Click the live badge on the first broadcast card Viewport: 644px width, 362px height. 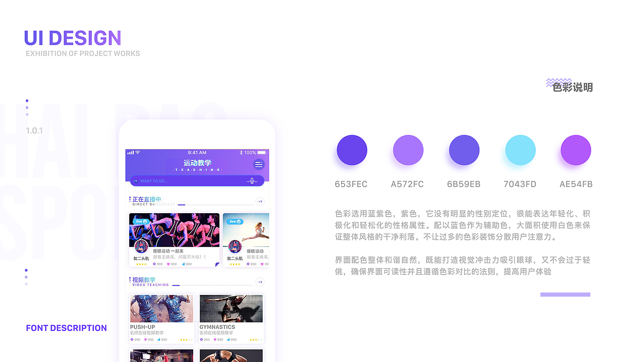pos(141,222)
